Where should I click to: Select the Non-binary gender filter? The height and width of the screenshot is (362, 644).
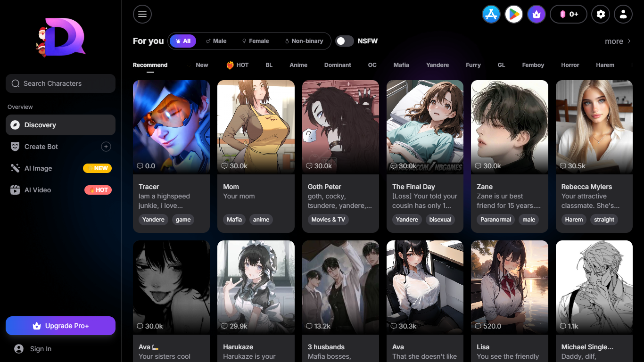(304, 41)
